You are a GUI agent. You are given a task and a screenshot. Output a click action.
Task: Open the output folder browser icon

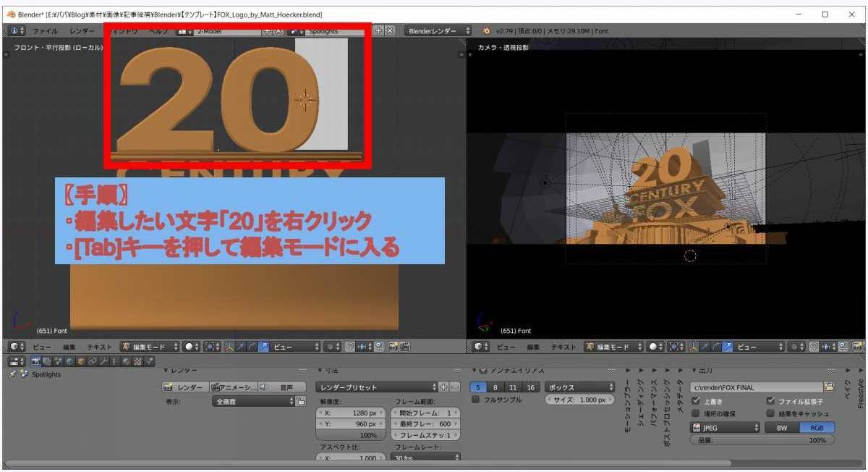829,387
